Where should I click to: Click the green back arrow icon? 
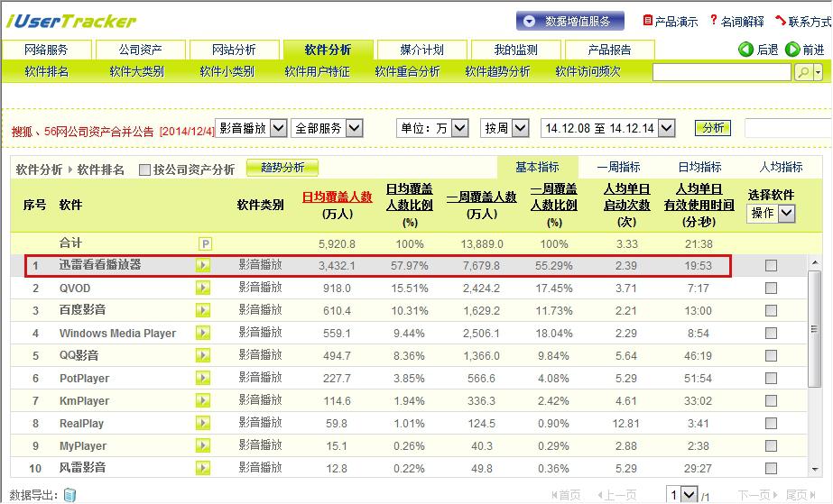click(x=746, y=50)
